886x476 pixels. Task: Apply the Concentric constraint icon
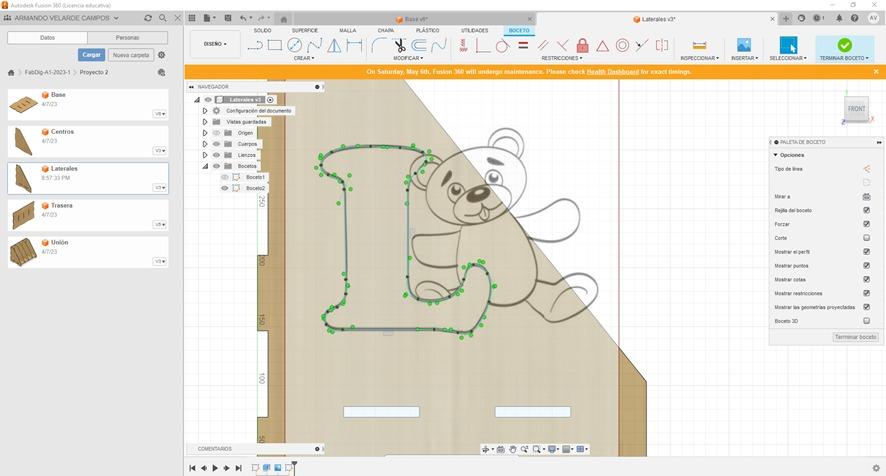click(x=622, y=45)
